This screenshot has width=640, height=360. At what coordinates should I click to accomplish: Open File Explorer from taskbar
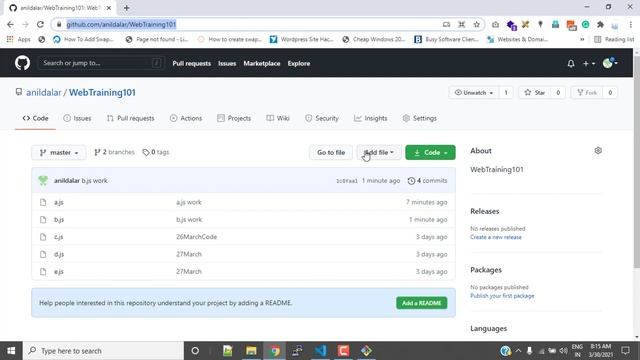point(251,351)
